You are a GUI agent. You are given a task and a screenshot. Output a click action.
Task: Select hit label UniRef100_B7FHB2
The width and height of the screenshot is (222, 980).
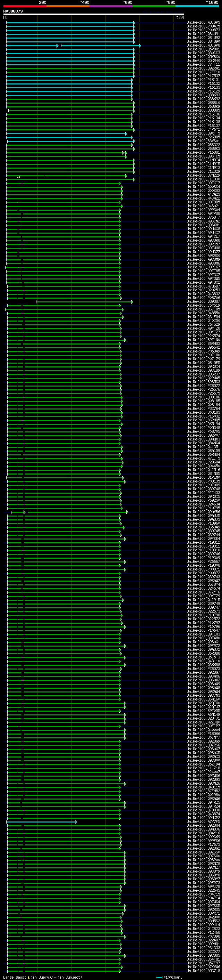pyautogui.click(x=203, y=791)
